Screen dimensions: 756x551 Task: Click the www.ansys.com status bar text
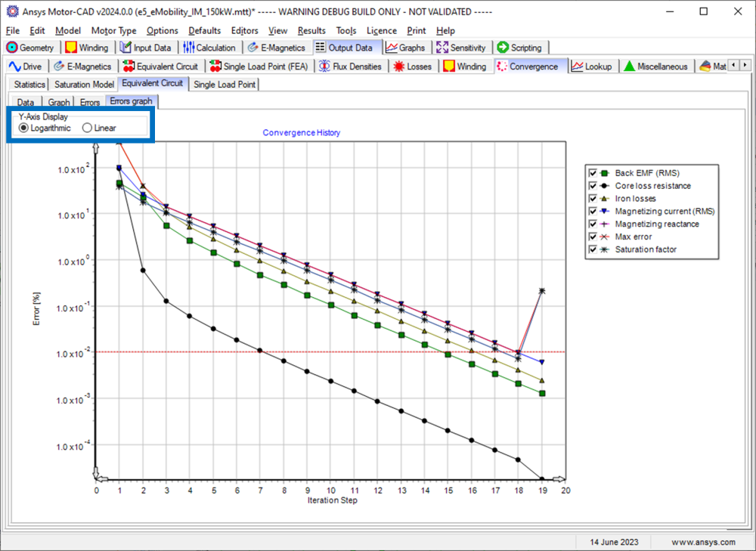coord(703,543)
